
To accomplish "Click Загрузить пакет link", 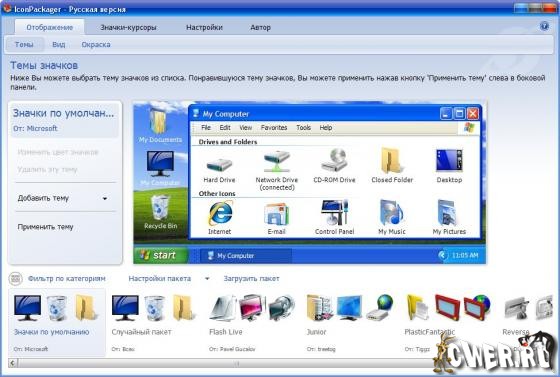I will click(x=251, y=278).
